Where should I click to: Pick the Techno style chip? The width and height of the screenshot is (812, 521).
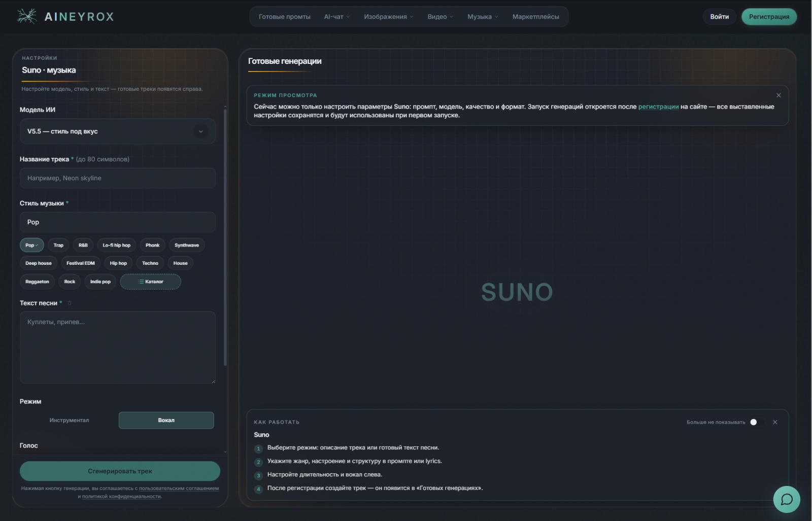150,263
